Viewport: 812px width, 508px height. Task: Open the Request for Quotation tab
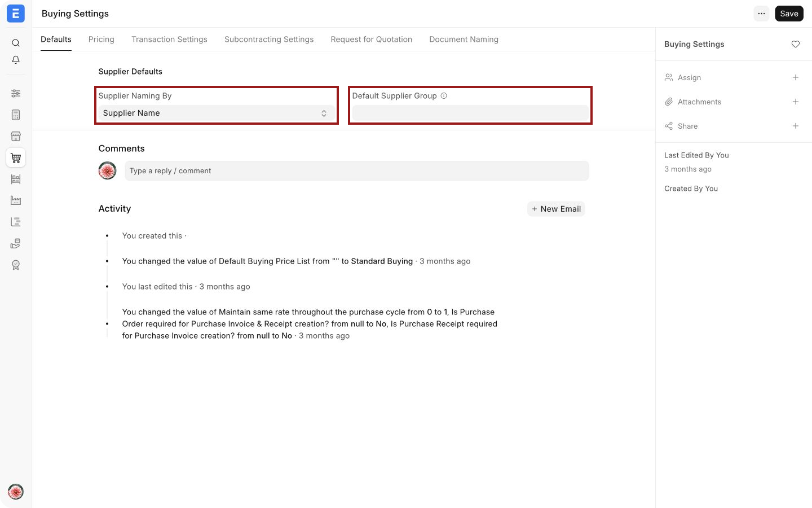point(372,40)
